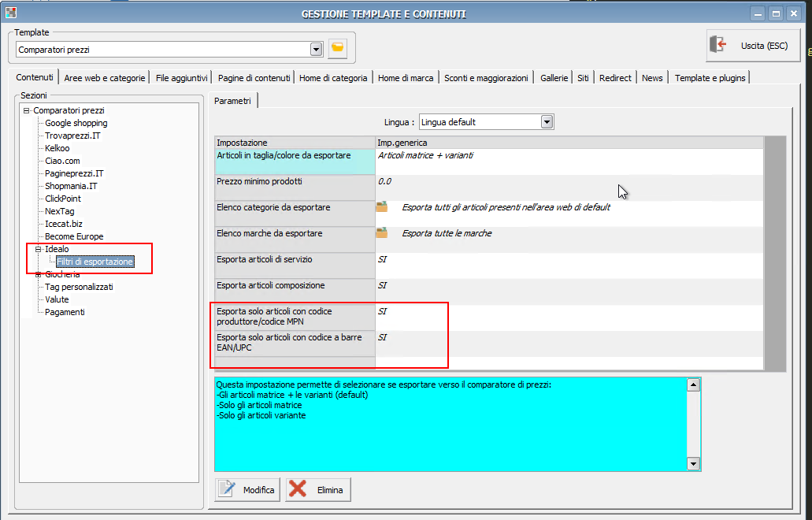
Task: Expand the Giocheria tree node
Action: pyautogui.click(x=38, y=274)
